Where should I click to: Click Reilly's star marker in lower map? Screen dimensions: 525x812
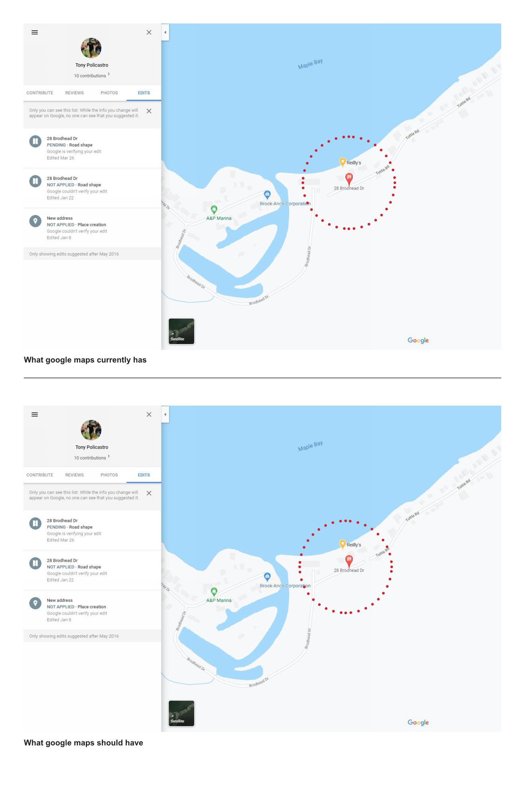[x=342, y=544]
